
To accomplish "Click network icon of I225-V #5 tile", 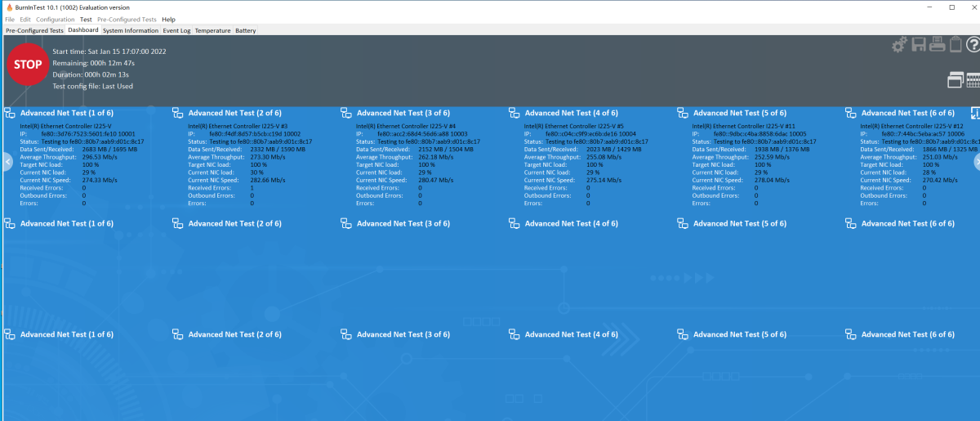I will point(514,113).
